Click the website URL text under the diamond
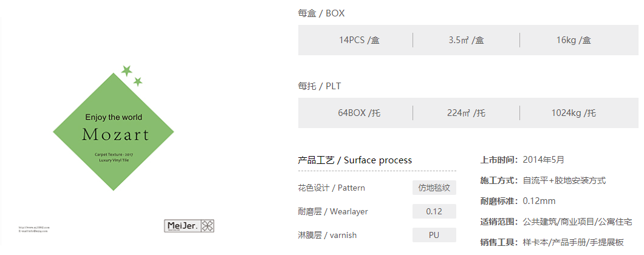The image size is (644, 255). pos(34,227)
